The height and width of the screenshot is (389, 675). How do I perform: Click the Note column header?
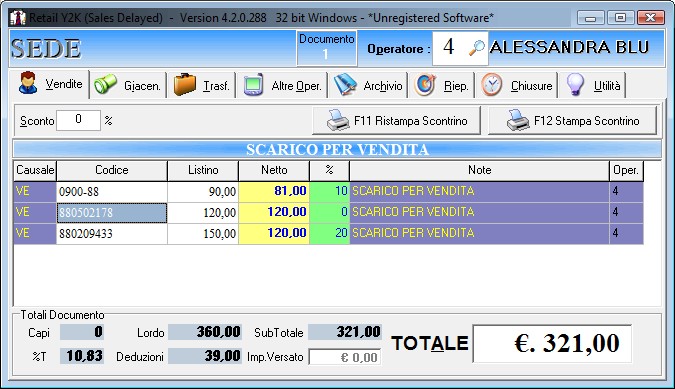pos(480,170)
